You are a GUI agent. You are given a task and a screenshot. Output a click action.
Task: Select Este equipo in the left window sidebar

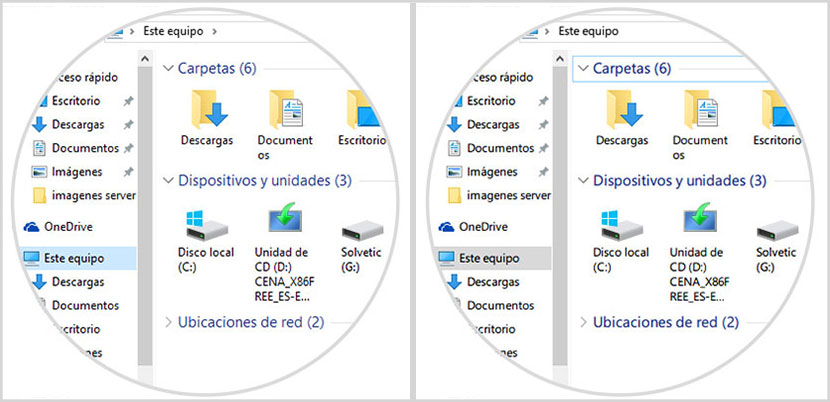[x=72, y=258]
